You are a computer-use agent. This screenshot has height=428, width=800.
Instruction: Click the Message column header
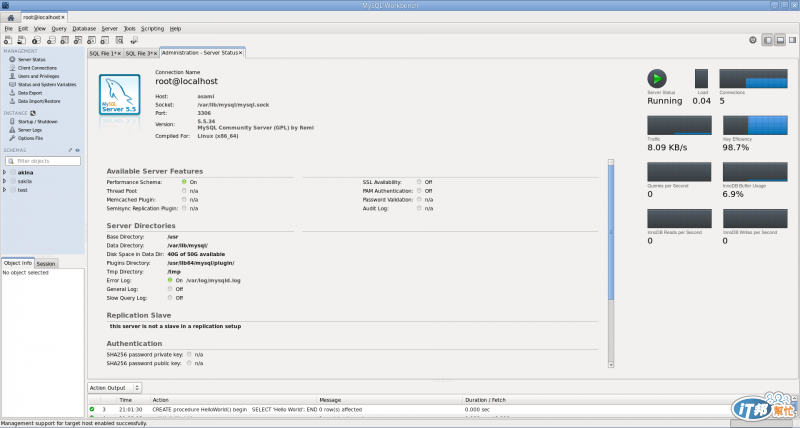(x=330, y=400)
